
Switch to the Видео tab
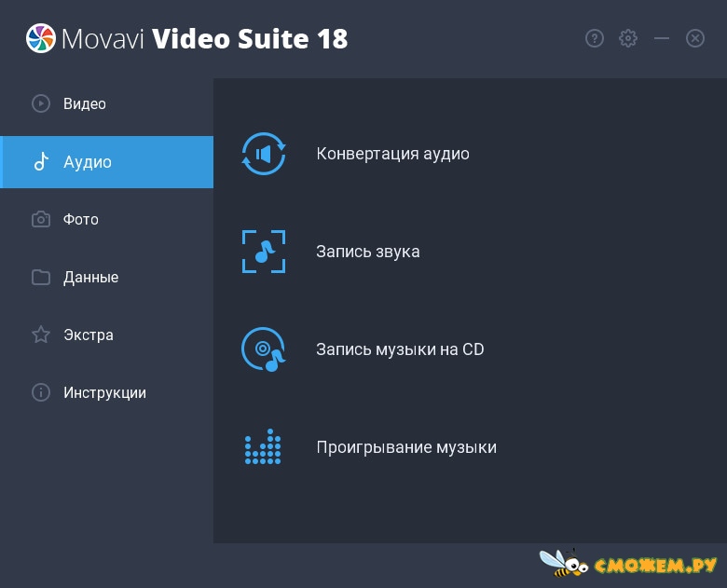(85, 103)
